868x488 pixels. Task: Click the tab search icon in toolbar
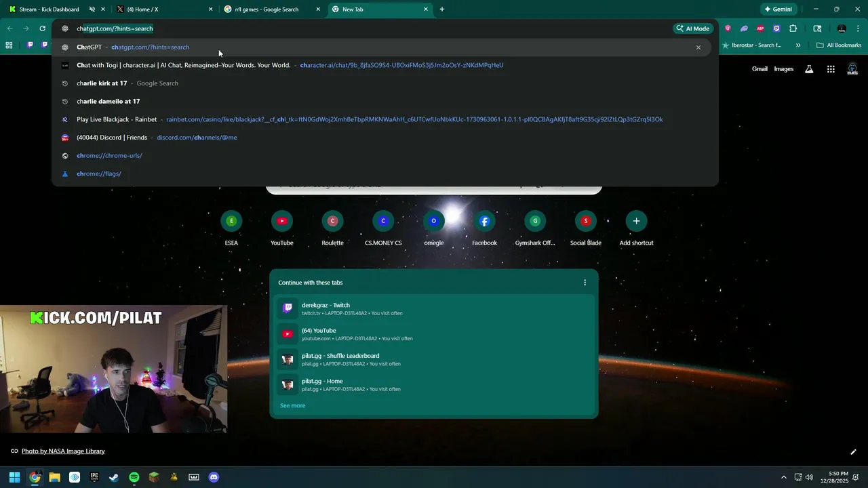817,28
